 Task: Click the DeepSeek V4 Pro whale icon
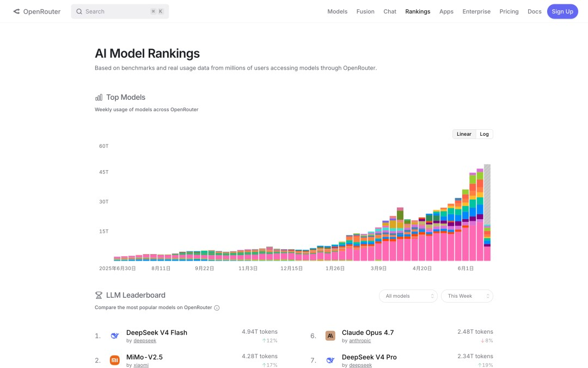point(330,360)
